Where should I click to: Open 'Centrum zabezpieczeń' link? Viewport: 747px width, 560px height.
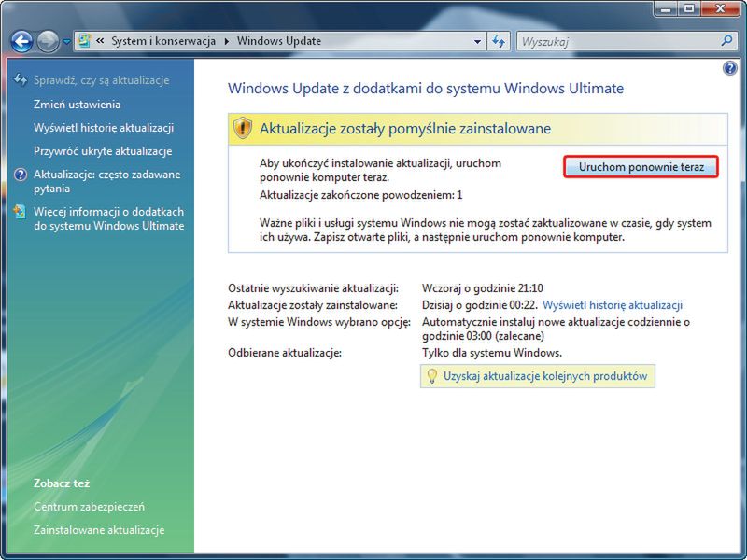[x=89, y=507]
